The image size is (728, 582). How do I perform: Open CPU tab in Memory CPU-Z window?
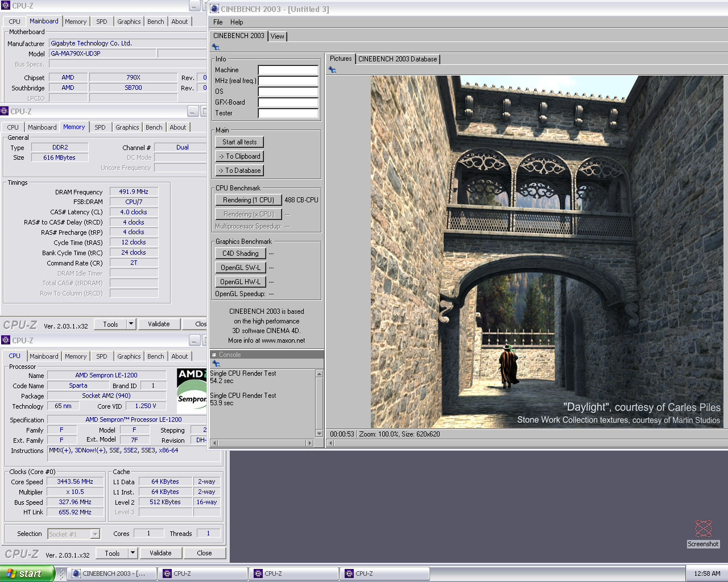click(13, 127)
